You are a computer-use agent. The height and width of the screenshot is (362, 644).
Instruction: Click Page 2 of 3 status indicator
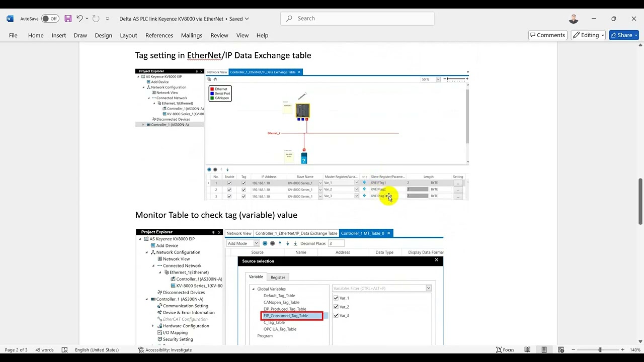[16, 350]
